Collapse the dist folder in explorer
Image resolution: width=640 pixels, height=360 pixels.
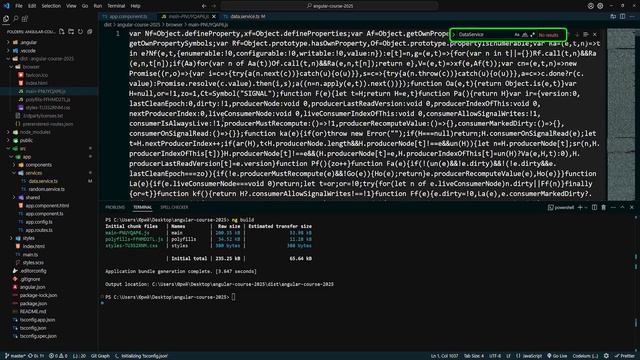(47, 59)
